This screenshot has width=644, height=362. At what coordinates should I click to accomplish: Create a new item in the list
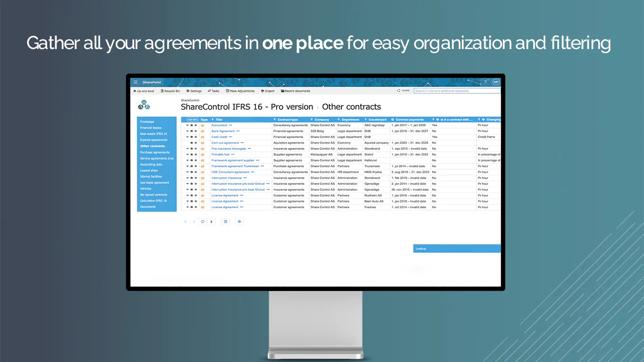click(192, 120)
